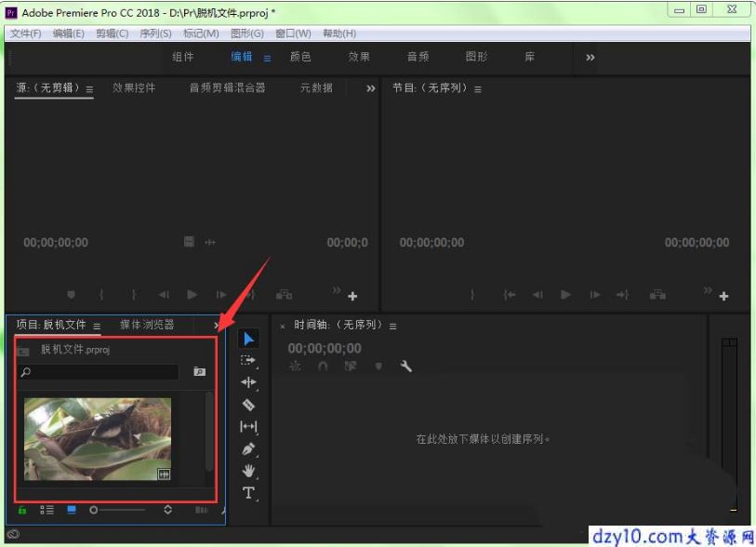This screenshot has width=756, height=547.
Task: Open 窗口(W) menu
Action: pyautogui.click(x=293, y=33)
